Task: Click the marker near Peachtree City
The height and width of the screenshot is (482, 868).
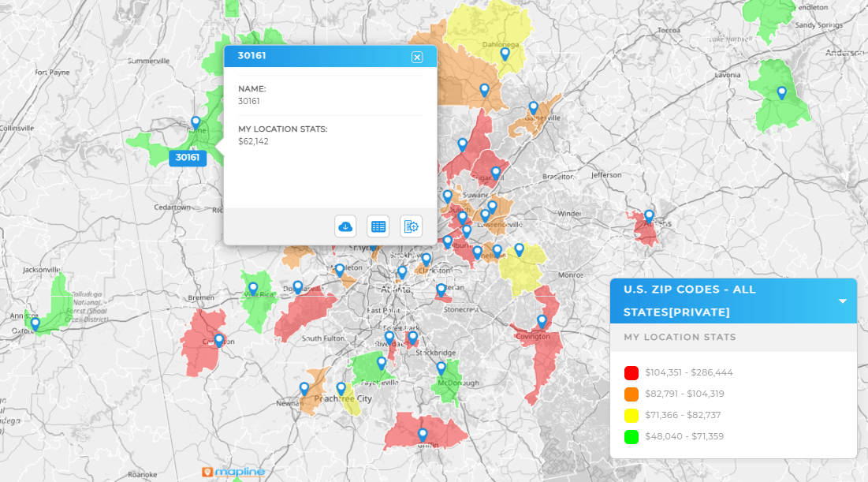Action: (x=341, y=388)
